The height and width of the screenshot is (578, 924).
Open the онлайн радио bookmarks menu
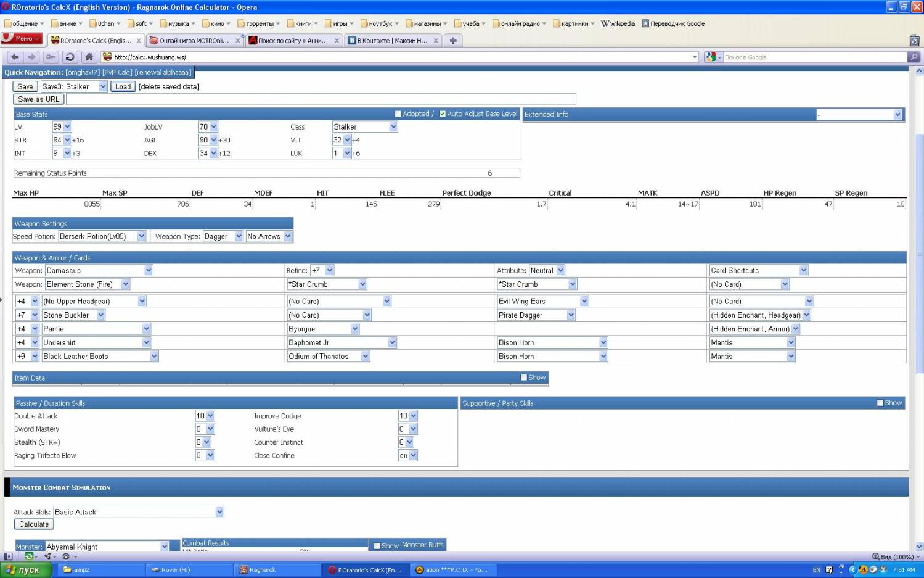[520, 23]
